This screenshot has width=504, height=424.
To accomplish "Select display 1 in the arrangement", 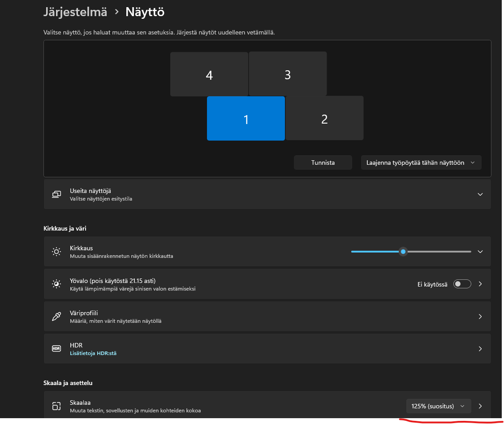I will (246, 119).
